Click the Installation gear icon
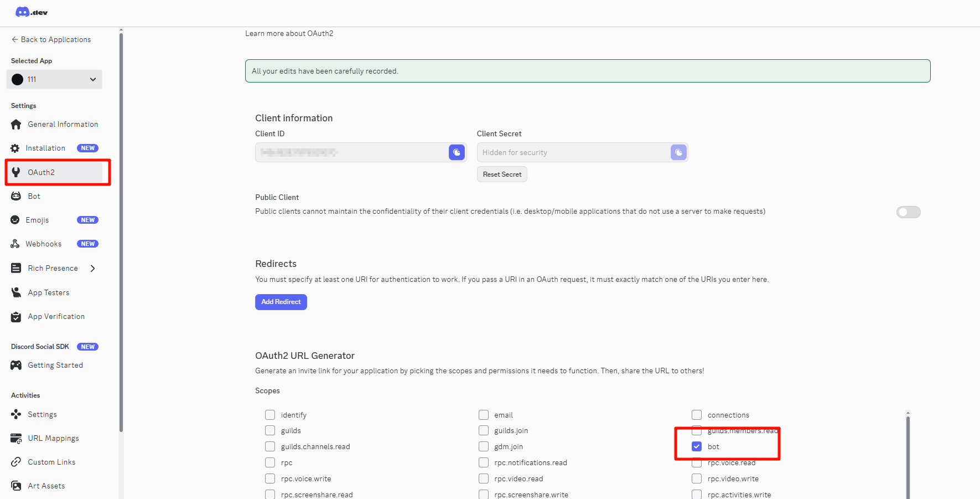 coord(15,148)
